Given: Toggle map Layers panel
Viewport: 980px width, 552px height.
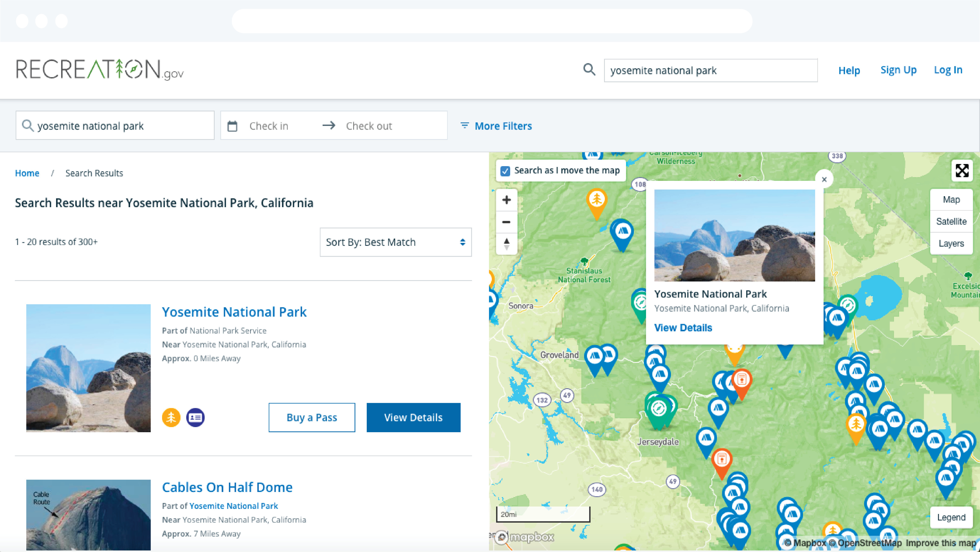Looking at the screenshot, I should pyautogui.click(x=951, y=243).
